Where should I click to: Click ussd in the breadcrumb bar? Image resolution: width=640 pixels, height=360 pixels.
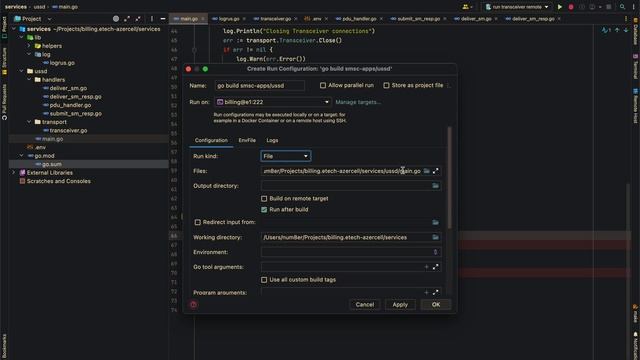click(39, 7)
